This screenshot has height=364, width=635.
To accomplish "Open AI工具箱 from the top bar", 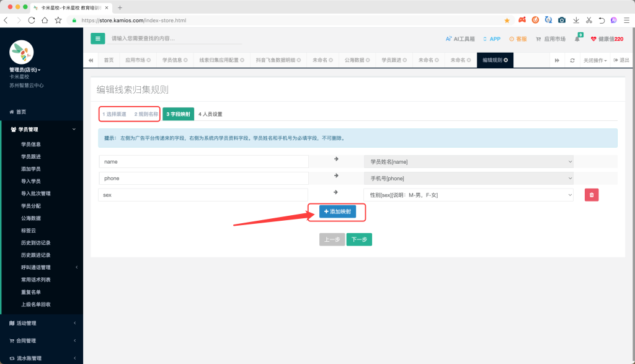I will tap(460, 38).
